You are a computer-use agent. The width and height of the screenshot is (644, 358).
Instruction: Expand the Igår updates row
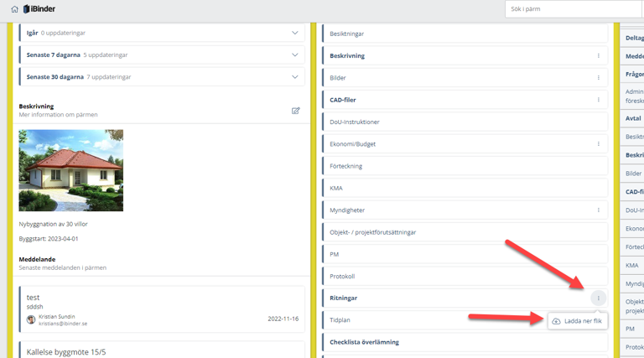[x=162, y=33]
